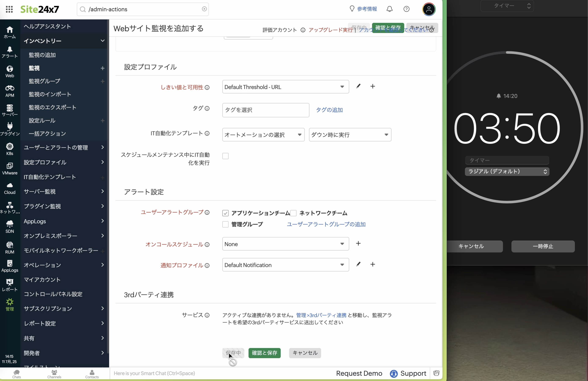Click the K8s sidebar icon
The height and width of the screenshot is (381, 588).
click(10, 149)
